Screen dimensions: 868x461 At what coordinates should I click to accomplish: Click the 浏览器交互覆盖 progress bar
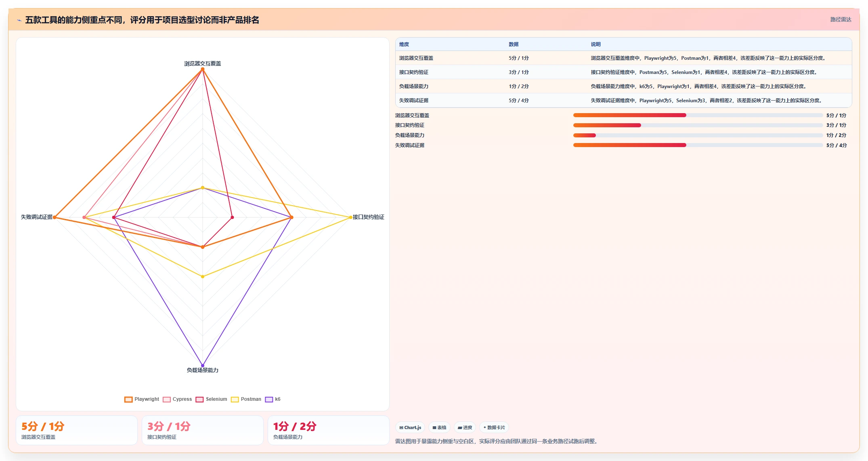click(x=698, y=115)
